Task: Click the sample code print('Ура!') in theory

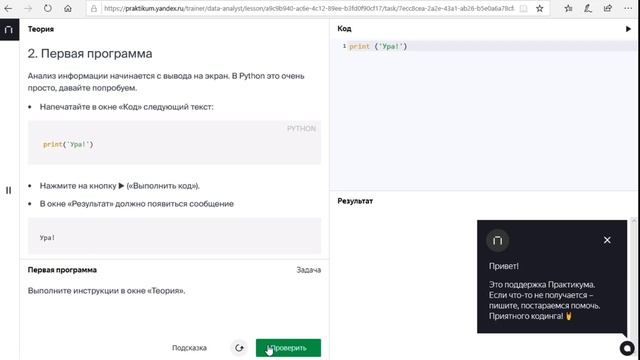Action: [x=68, y=144]
